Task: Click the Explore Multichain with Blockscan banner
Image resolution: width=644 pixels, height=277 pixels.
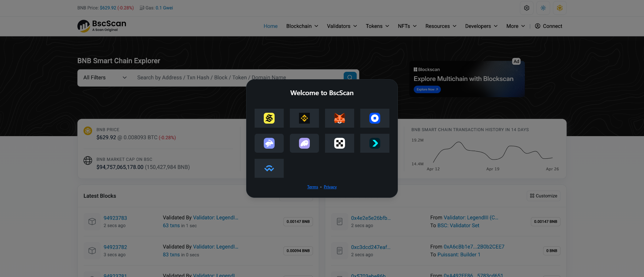Action: tap(467, 79)
